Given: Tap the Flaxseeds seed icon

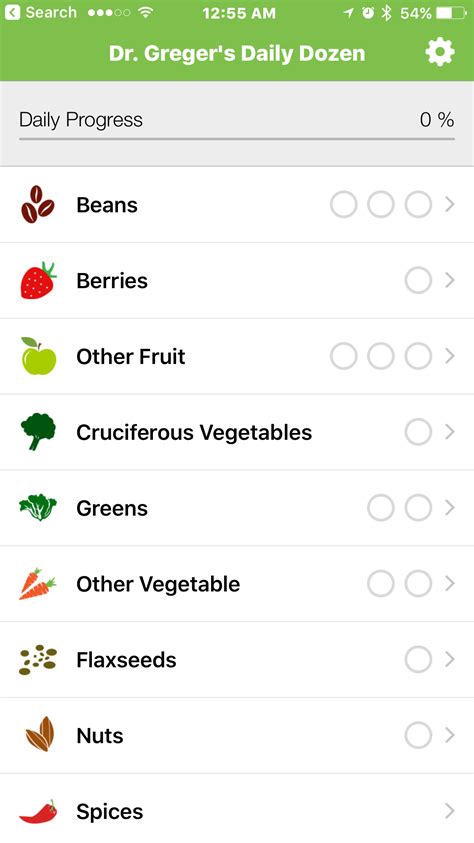Looking at the screenshot, I should coord(38,660).
